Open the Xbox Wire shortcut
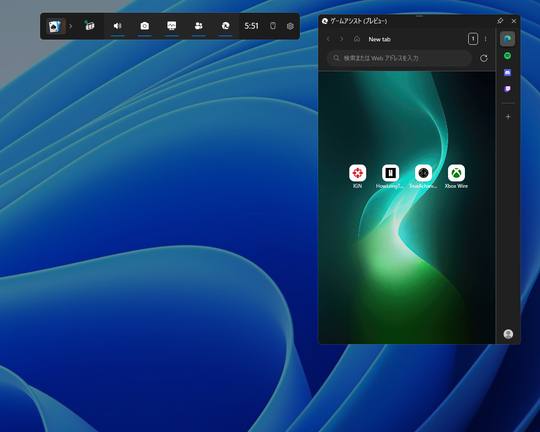Image resolution: width=540 pixels, height=432 pixels. 456,176
